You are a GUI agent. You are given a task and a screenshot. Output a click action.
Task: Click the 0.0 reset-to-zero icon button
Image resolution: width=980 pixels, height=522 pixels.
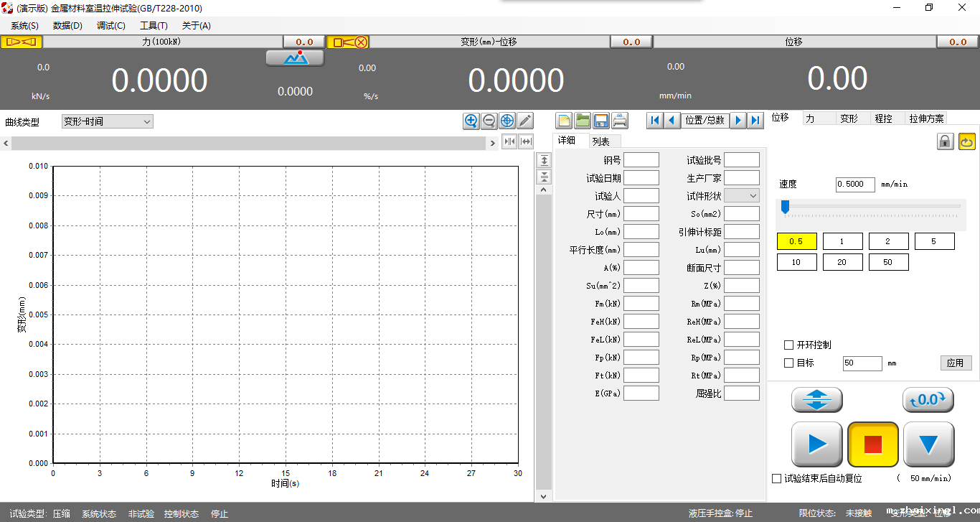pos(928,400)
